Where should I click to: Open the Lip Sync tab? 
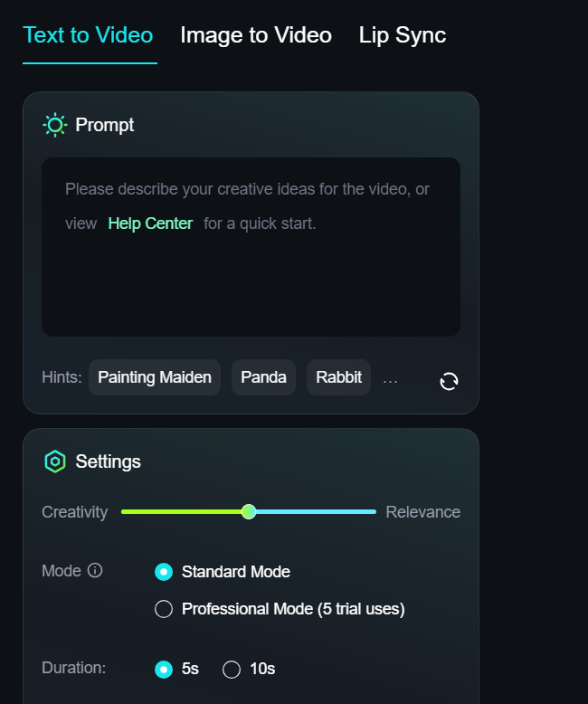pyautogui.click(x=403, y=35)
